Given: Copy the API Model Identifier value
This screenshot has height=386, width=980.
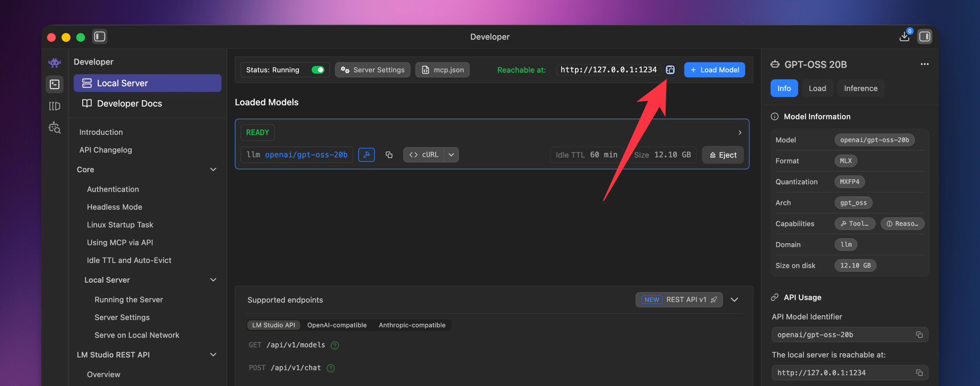Looking at the screenshot, I should point(919,335).
